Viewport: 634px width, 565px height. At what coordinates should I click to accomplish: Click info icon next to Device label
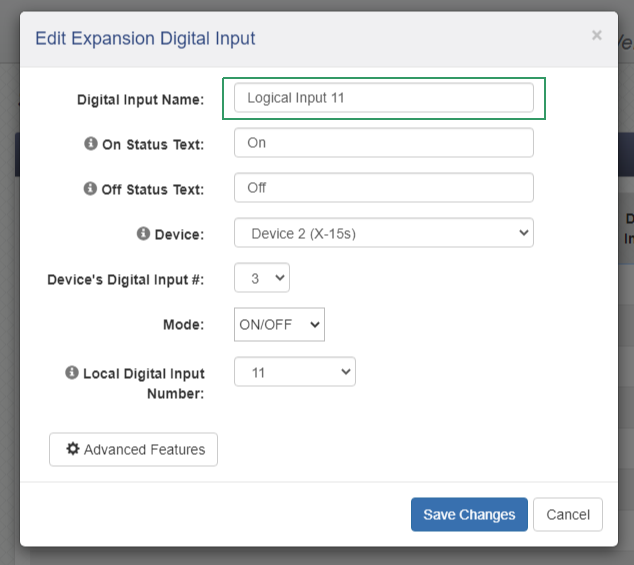click(144, 234)
